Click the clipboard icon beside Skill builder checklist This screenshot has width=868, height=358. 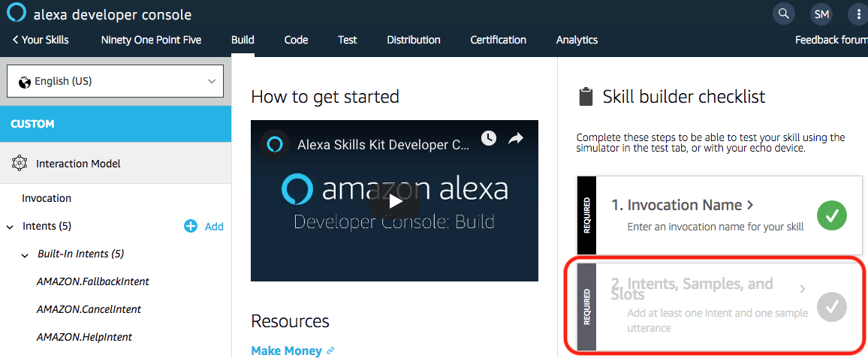click(x=585, y=96)
